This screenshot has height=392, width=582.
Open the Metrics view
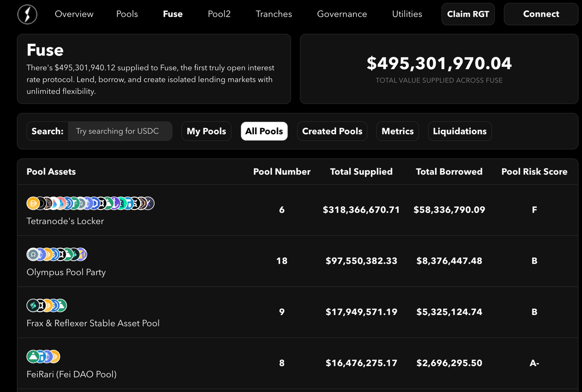click(x=398, y=131)
